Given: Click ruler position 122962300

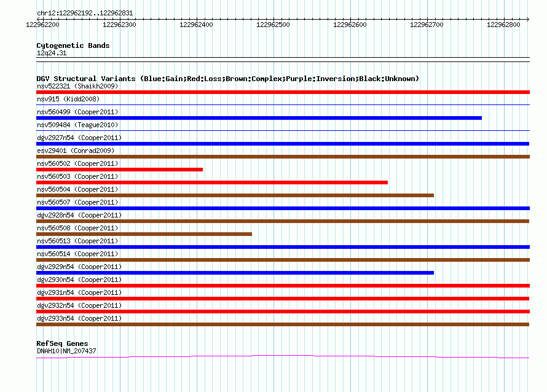Looking at the screenshot, I should pyautogui.click(x=119, y=25).
